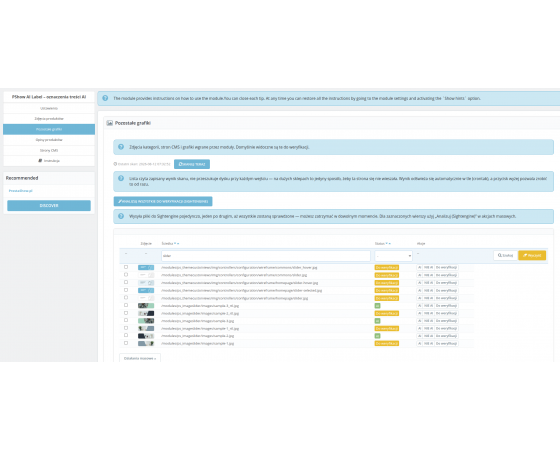
Task: Click the Status column sort arrow
Action: [x=388, y=244]
